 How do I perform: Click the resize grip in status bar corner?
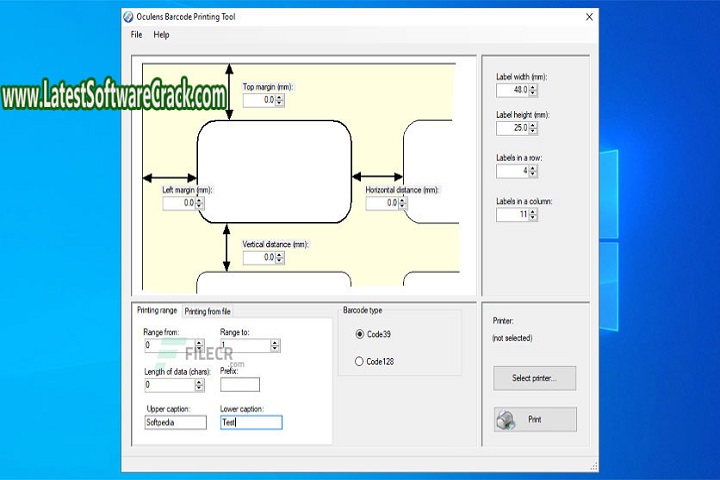point(594,467)
